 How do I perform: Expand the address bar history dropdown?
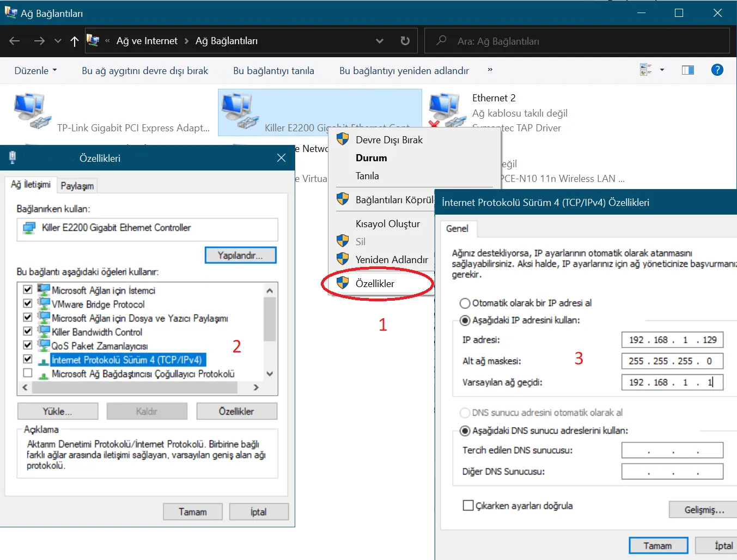point(380,41)
